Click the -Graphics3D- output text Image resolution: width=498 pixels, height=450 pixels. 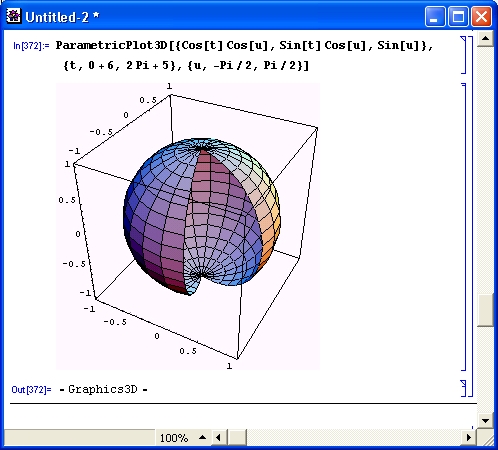point(103,389)
